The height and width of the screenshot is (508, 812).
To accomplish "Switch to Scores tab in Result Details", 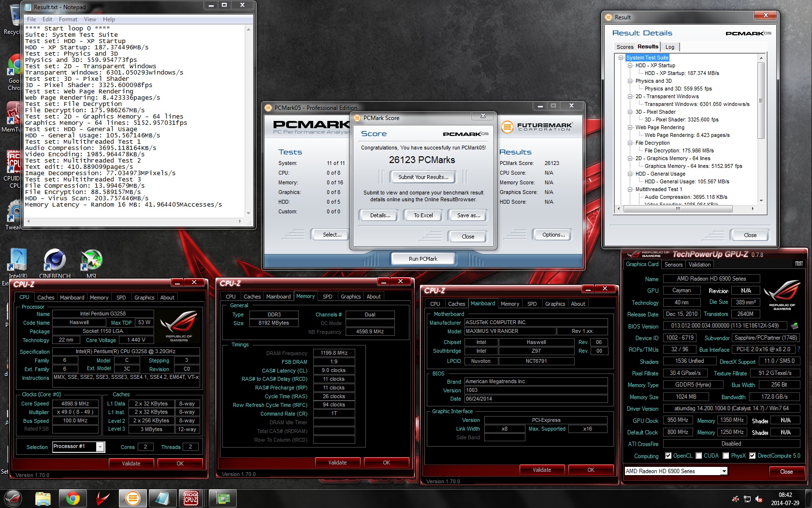I will 624,47.
